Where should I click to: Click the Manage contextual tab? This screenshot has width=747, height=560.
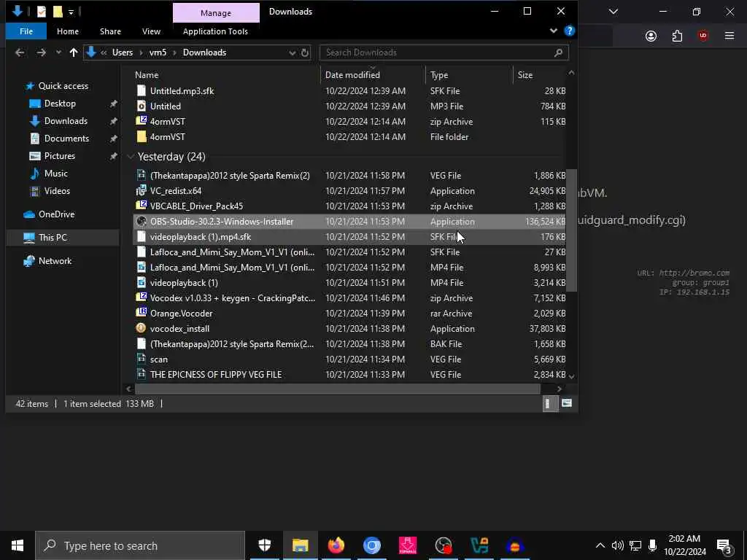click(x=216, y=13)
